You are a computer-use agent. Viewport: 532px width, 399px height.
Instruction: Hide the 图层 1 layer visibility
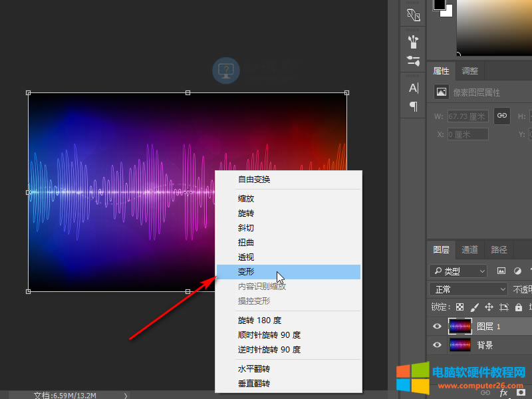437,327
